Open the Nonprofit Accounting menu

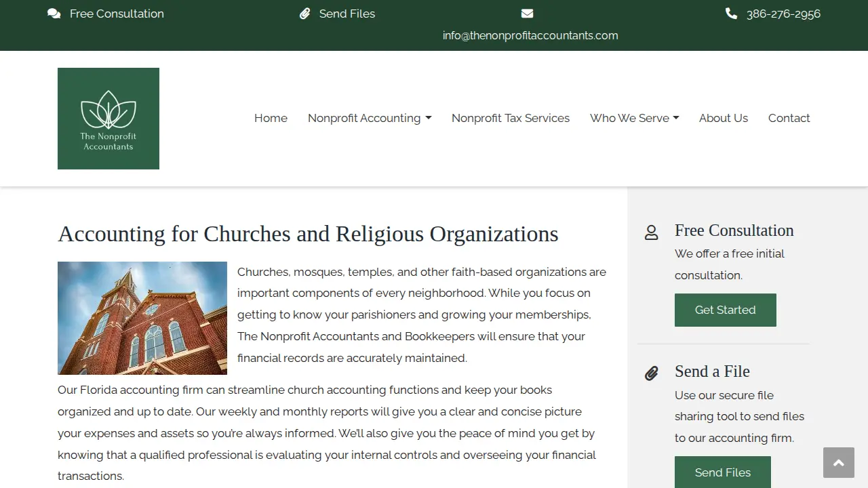pos(364,118)
